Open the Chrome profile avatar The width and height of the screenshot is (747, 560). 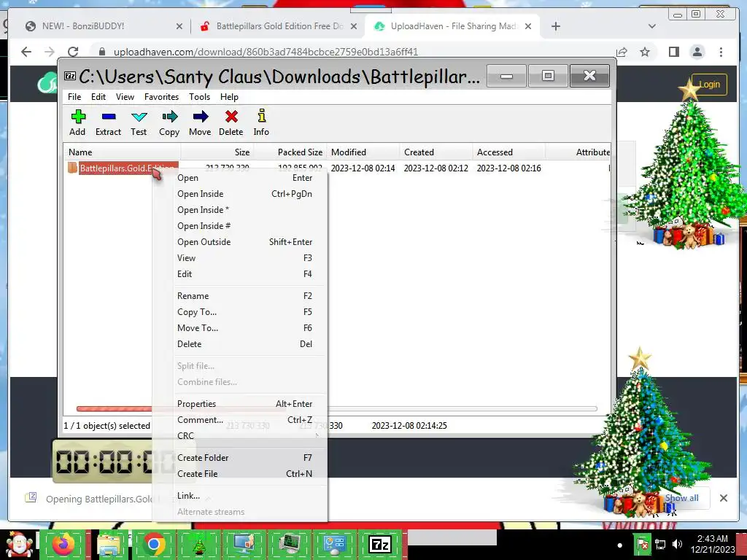(x=697, y=52)
